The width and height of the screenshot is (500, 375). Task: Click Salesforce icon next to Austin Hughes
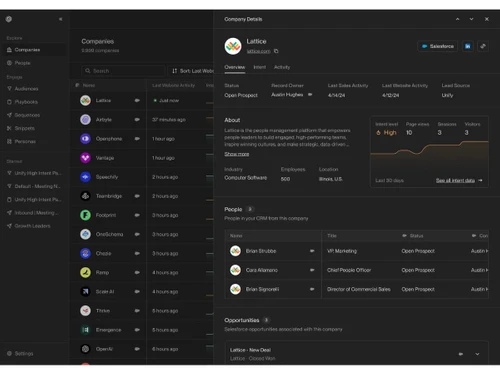coord(310,95)
